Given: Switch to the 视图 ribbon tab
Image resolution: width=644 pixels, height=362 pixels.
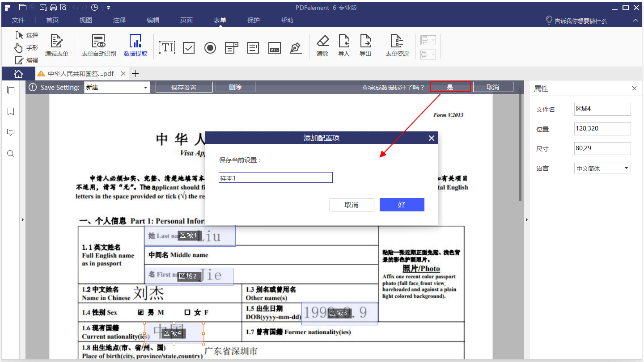Looking at the screenshot, I should click(x=86, y=20).
